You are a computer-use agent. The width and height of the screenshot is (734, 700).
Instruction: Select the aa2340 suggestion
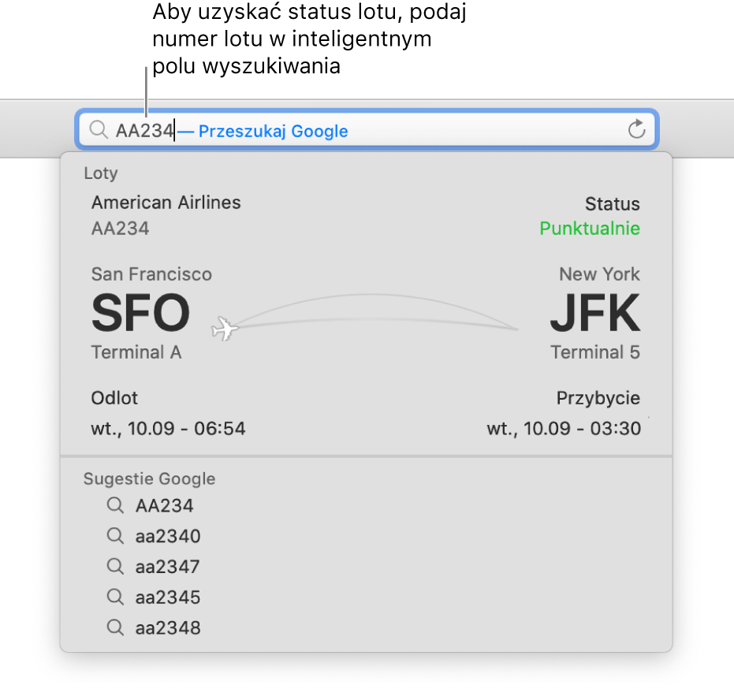click(x=168, y=537)
